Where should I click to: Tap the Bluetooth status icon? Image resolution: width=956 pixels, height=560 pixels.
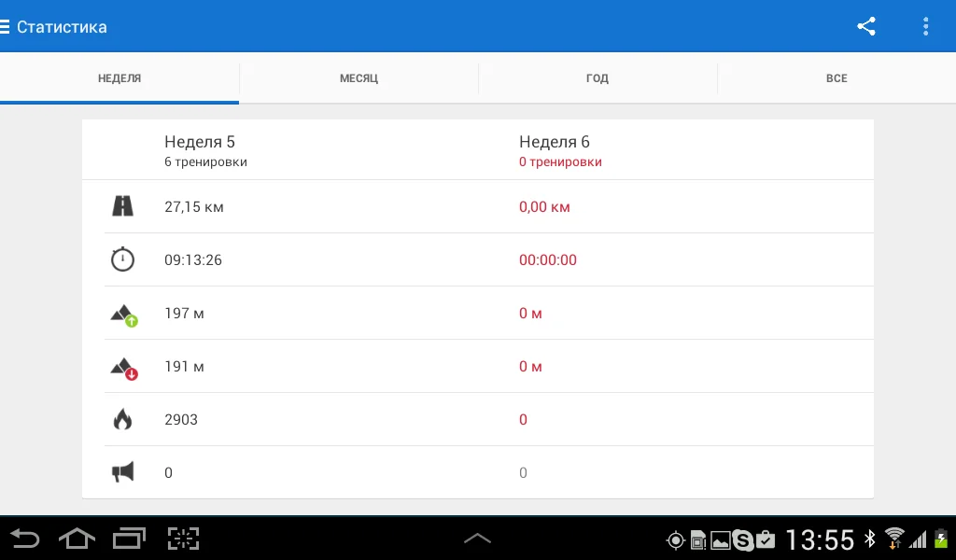coord(869,539)
